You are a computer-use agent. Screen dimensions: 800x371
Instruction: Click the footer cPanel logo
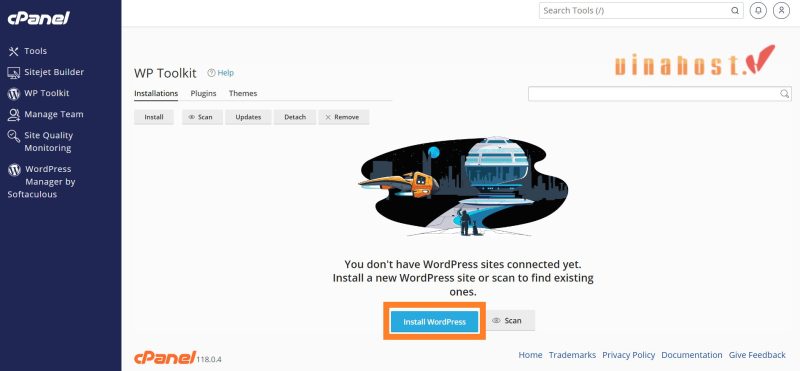coord(165,357)
